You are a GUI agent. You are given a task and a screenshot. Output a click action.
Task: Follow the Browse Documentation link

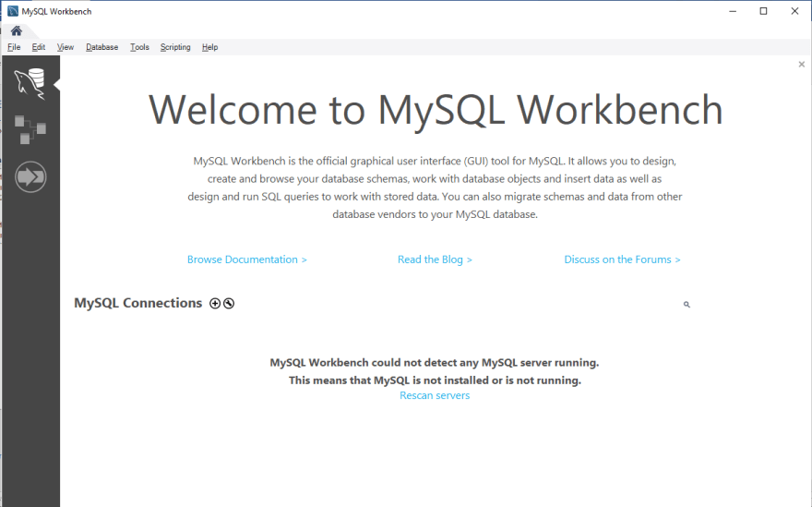247,260
